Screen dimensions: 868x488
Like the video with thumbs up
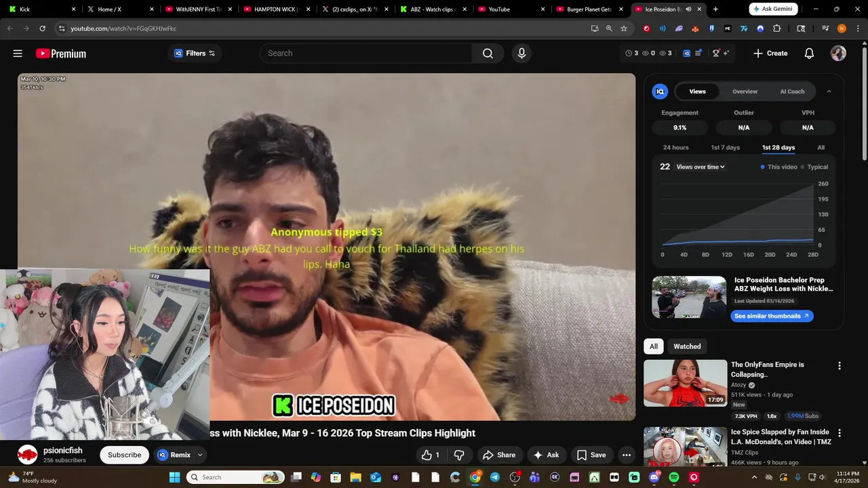pyautogui.click(x=431, y=455)
